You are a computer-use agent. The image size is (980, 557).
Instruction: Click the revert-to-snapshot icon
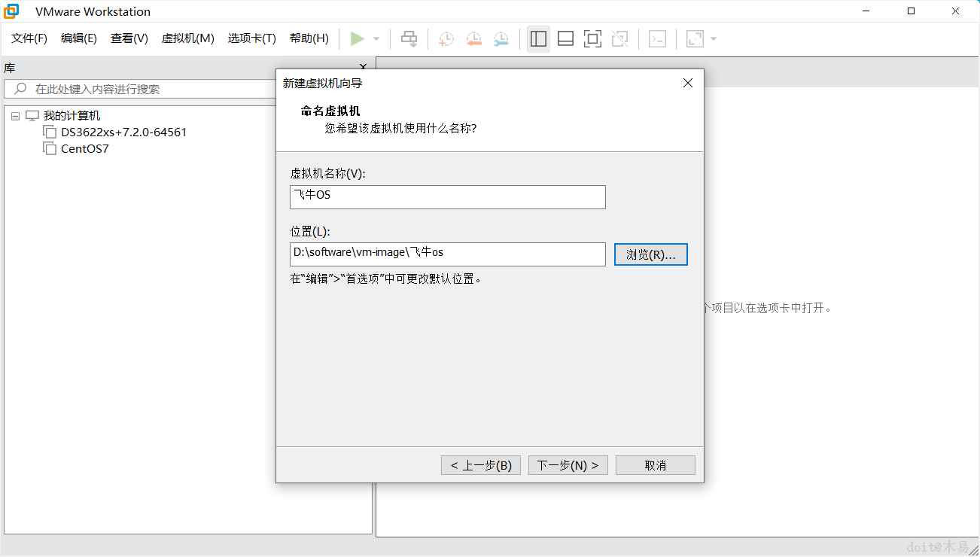(473, 38)
